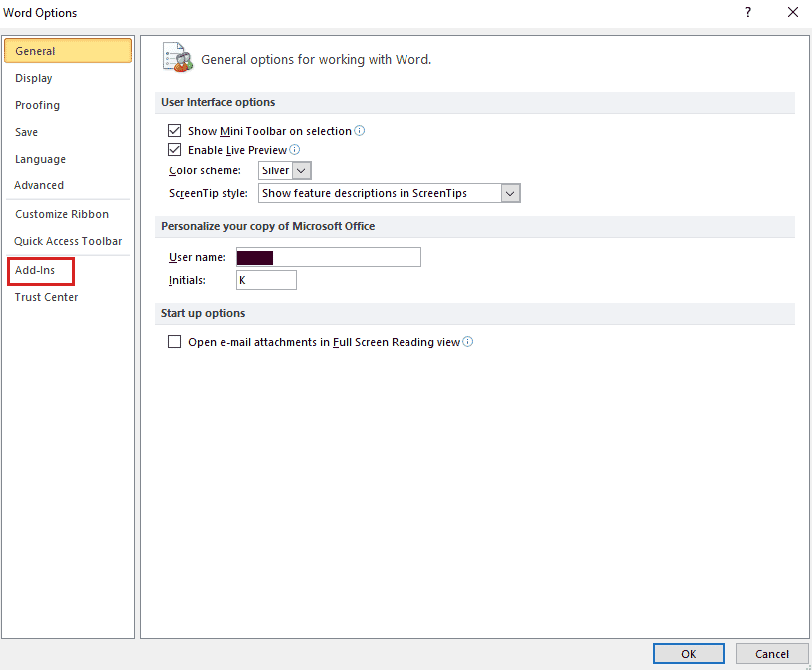
Task: Enable Open e-mail attachments in Full Screen Reading
Action: 175,342
